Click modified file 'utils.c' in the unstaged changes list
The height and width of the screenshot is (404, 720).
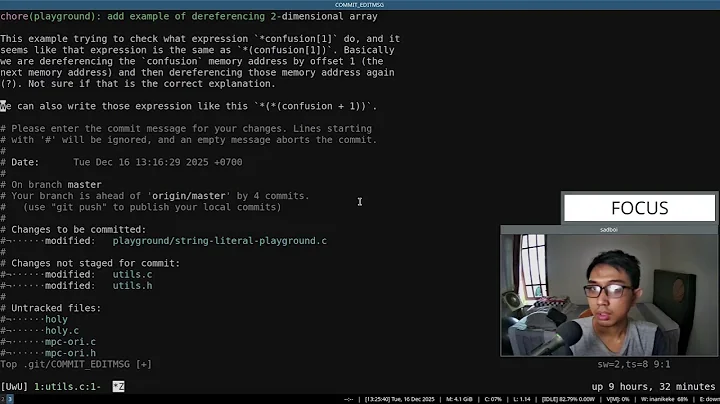point(132,275)
